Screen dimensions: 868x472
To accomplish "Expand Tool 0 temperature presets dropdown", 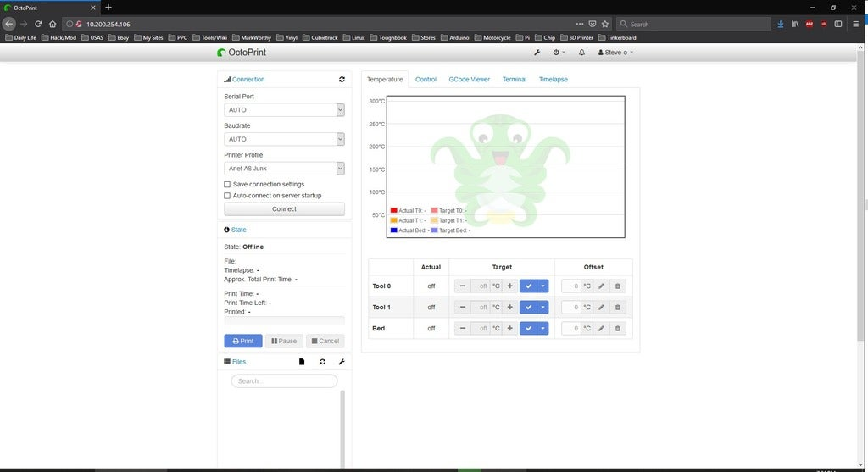I will click(x=543, y=286).
